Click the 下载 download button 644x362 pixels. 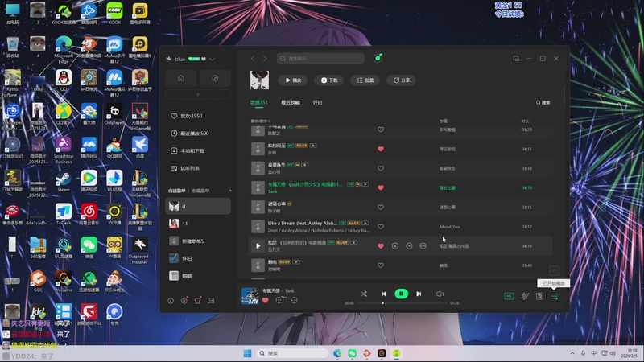pos(329,80)
